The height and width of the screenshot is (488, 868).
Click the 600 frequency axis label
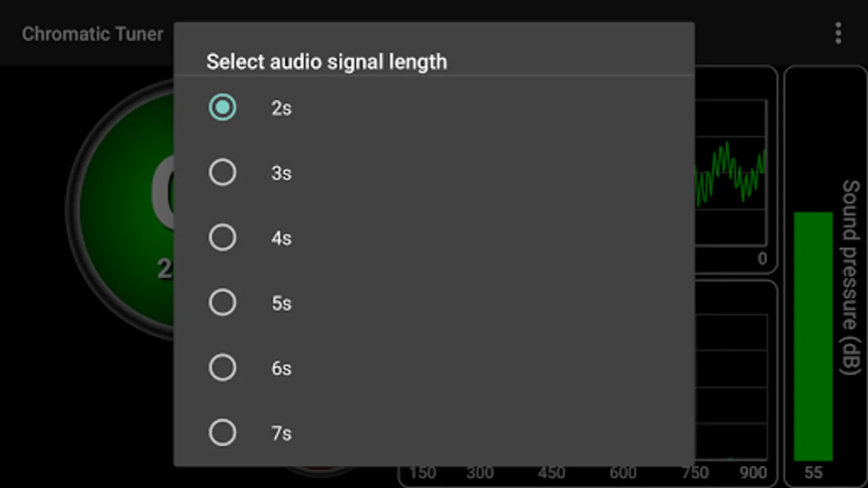[623, 472]
